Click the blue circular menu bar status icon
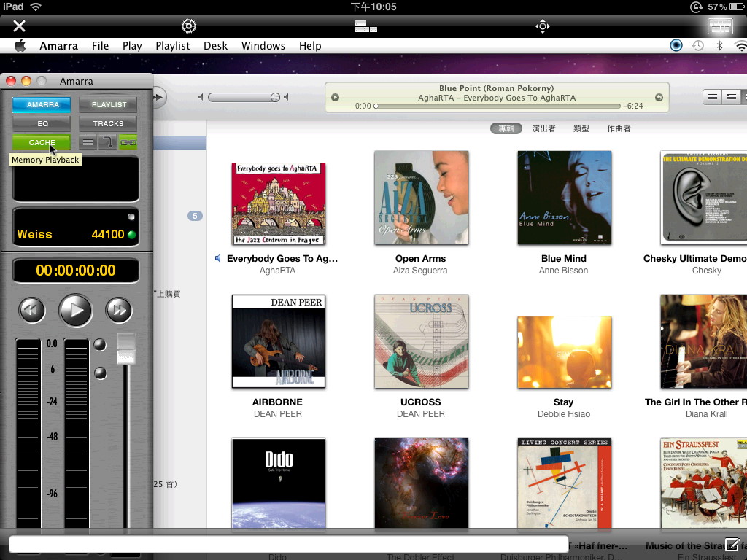747x560 pixels. pyautogui.click(x=676, y=45)
